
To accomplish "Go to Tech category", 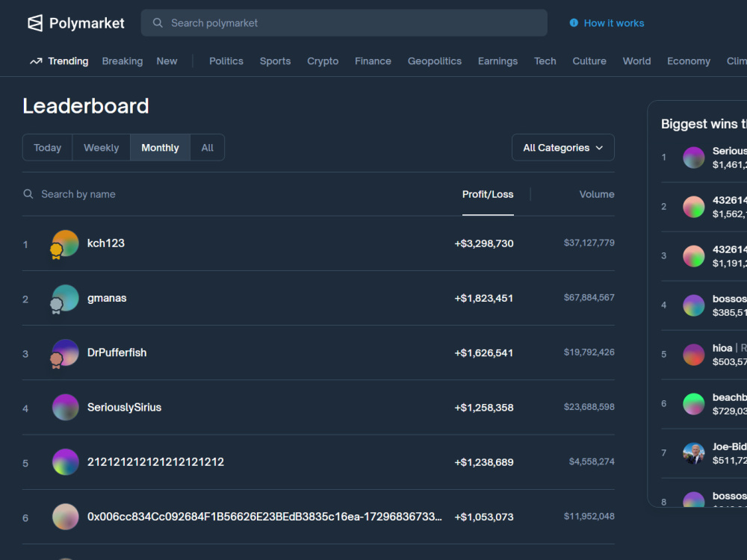I will tap(545, 61).
